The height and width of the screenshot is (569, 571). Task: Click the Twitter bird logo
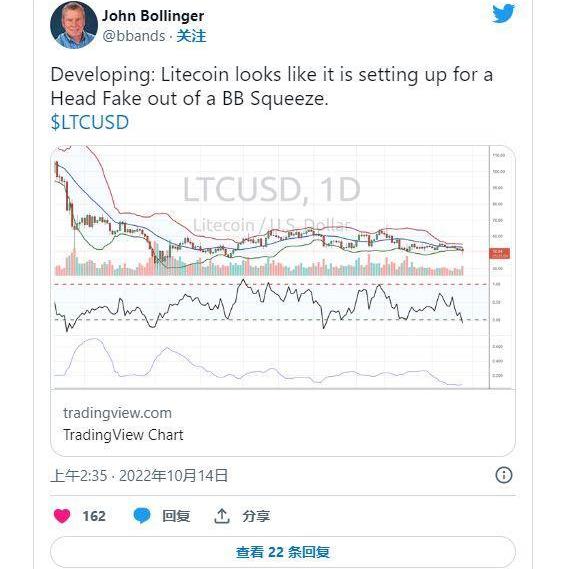pos(503,13)
